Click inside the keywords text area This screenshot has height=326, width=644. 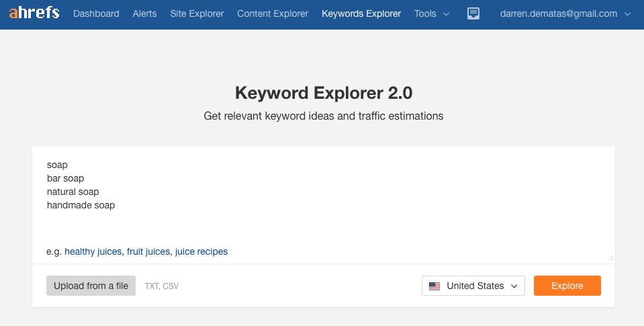(324, 205)
